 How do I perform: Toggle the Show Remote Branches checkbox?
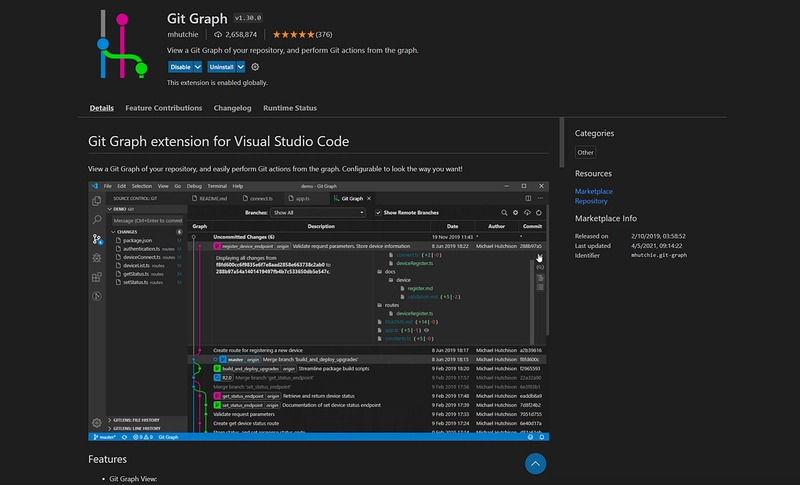point(378,213)
